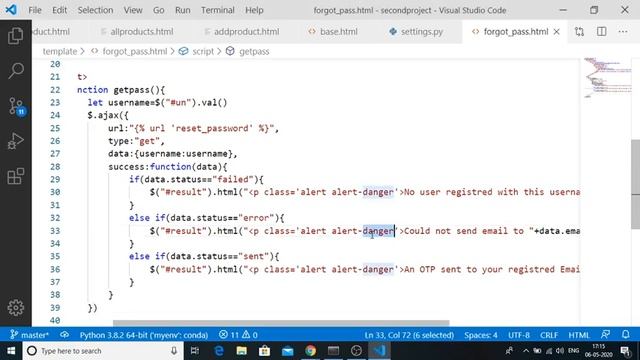Change the file encoding UTF-8
This screenshot has width=640, height=360.
[x=518, y=335]
